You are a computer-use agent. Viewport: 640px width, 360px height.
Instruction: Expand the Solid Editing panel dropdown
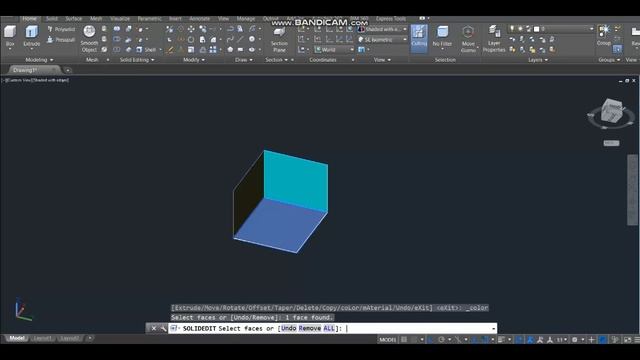coord(137,60)
